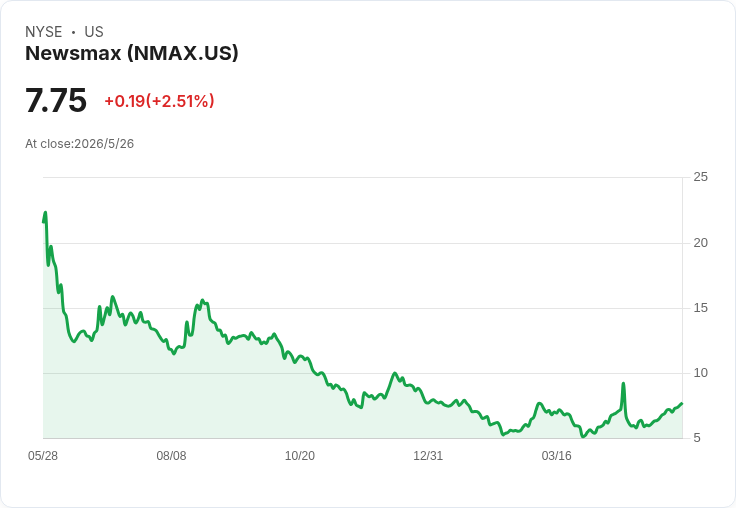Click the 10/20 date axis label
This screenshot has width=736, height=508.
[300, 456]
